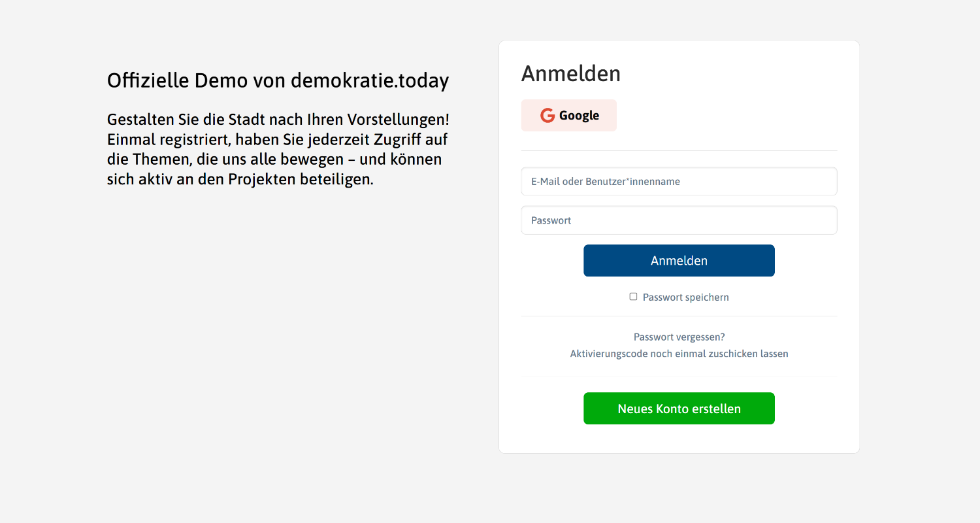
Task: Click the divider above Passwort vergessen?
Action: point(679,316)
